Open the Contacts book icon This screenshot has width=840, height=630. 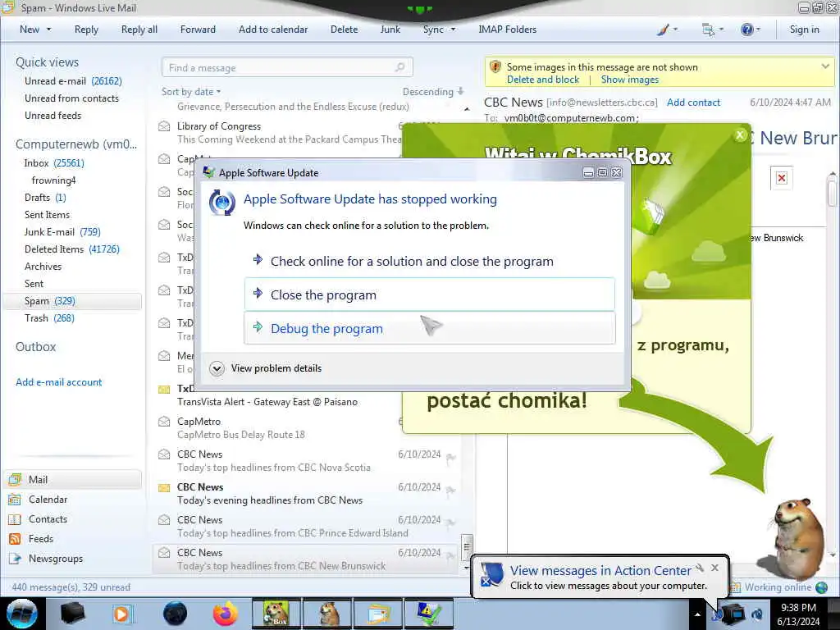pos(15,519)
